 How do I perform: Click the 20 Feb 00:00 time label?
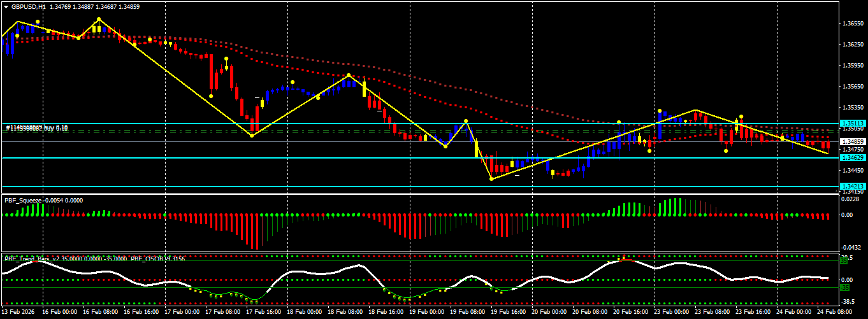tap(548, 313)
